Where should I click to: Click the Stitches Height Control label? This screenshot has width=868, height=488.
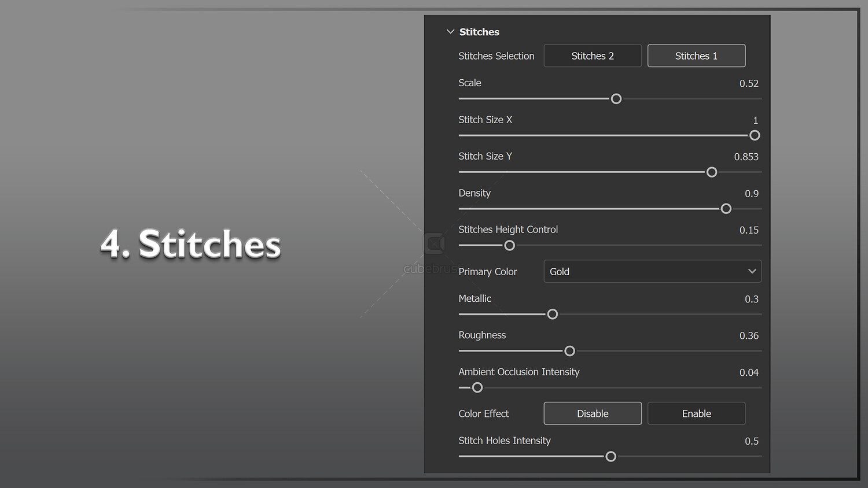point(508,230)
